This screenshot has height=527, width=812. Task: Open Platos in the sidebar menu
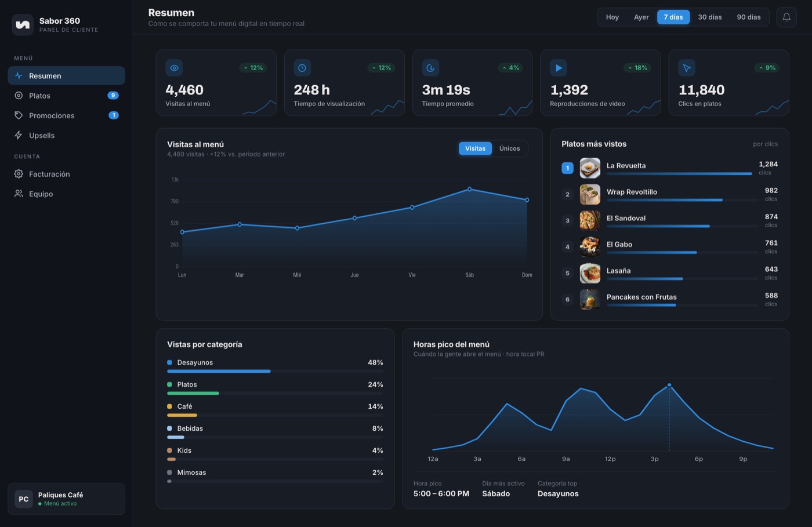point(66,95)
